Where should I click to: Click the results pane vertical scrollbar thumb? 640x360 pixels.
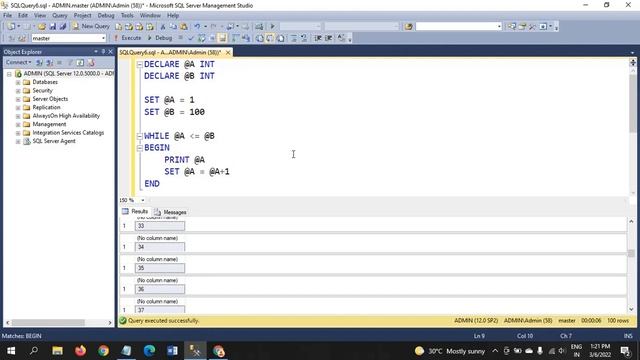point(631,253)
